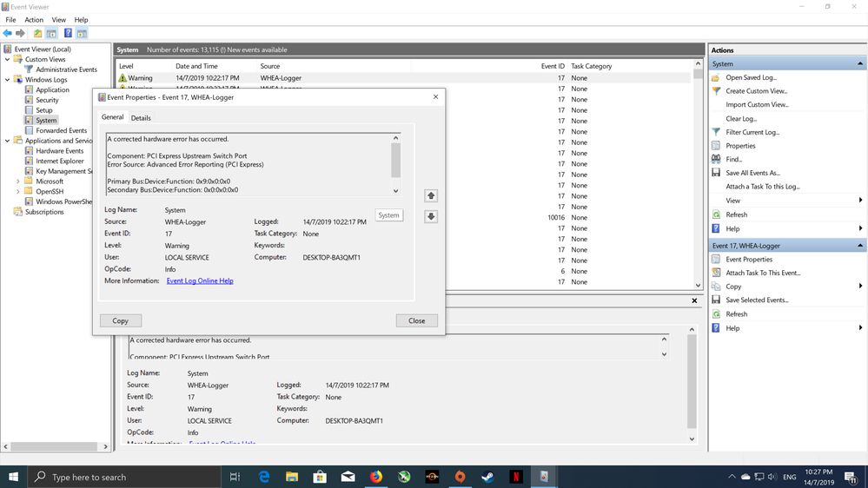
Task: Click the taskbar search box
Action: (x=124, y=477)
